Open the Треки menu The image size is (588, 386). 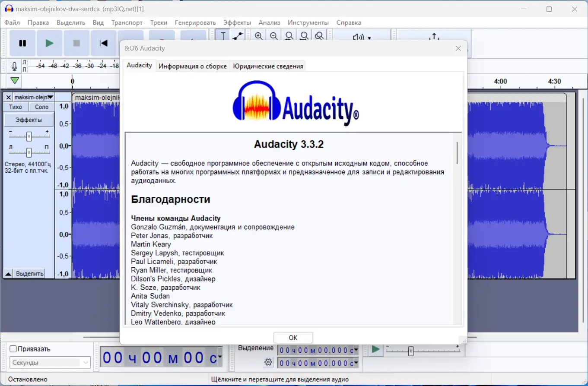coord(159,22)
